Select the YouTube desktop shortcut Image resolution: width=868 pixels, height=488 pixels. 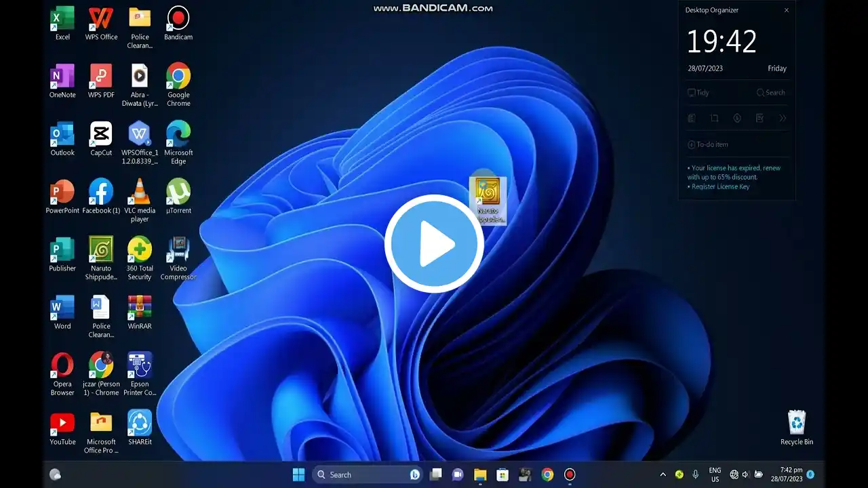pos(62,428)
